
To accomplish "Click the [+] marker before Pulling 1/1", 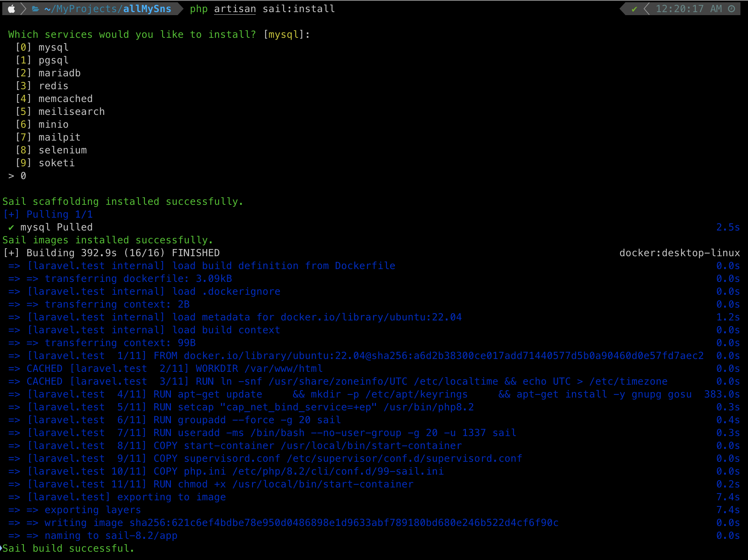I will pos(11,214).
